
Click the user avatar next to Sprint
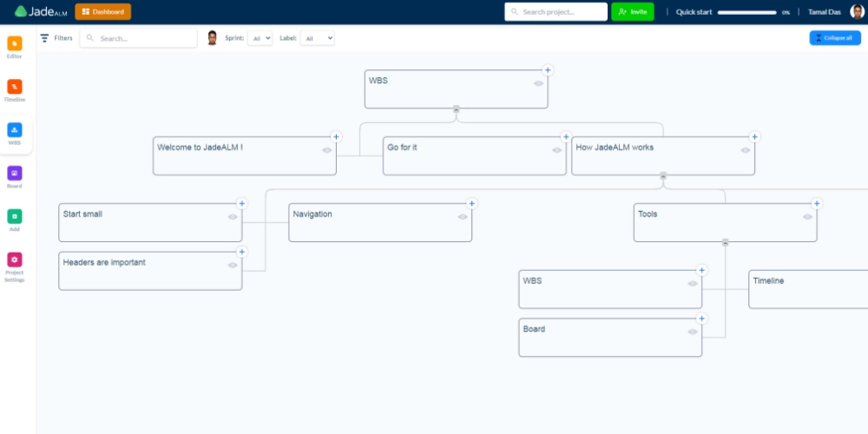[212, 37]
